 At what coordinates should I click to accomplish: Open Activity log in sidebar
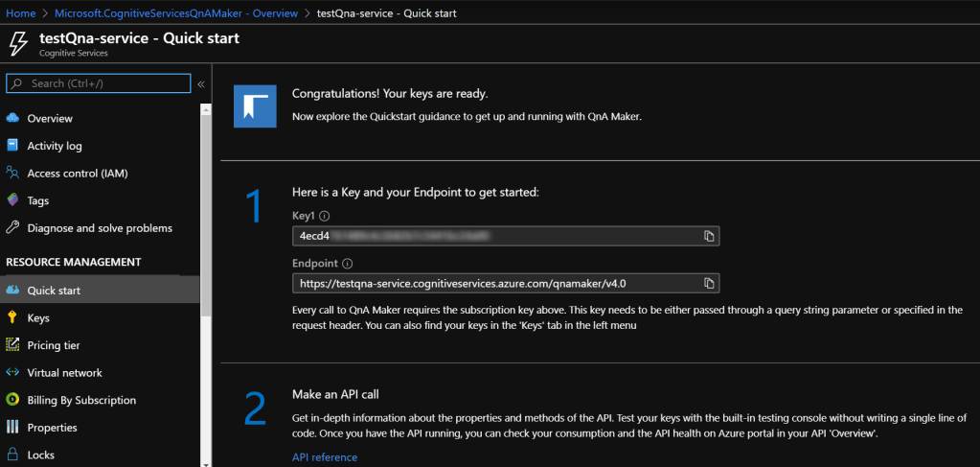tap(55, 146)
